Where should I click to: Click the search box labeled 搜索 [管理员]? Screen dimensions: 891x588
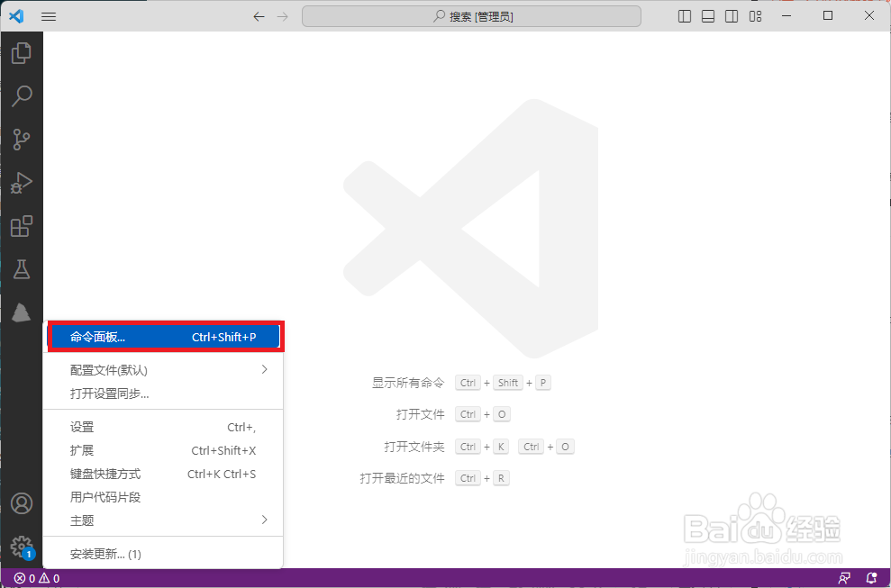(x=472, y=16)
